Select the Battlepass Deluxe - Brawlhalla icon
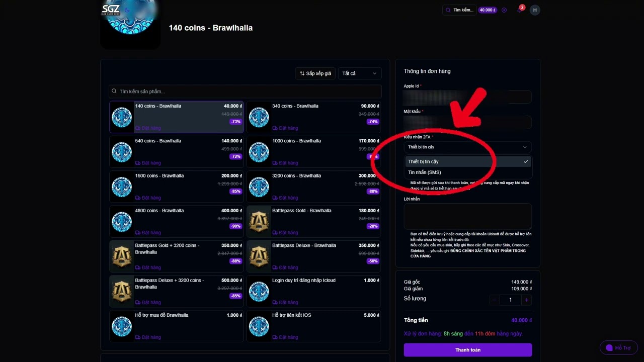This screenshot has width=644, height=362. point(259,256)
